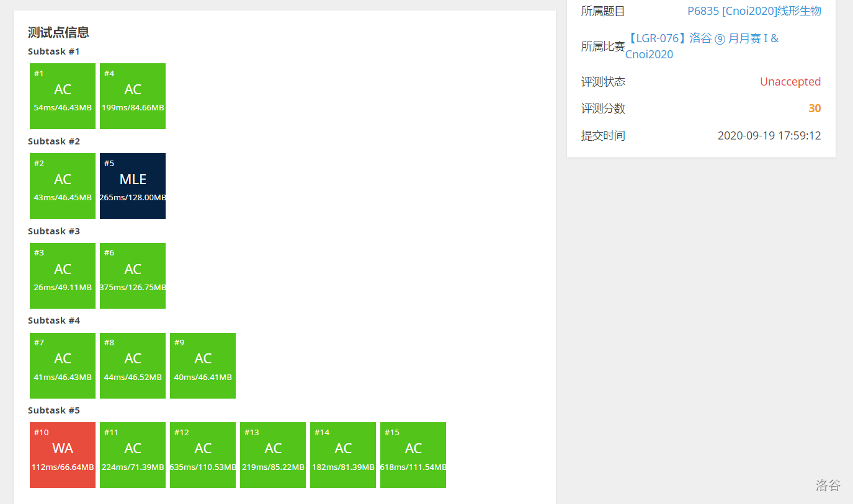Click the dark MLE tile #5
The height and width of the screenshot is (504, 853).
(133, 186)
